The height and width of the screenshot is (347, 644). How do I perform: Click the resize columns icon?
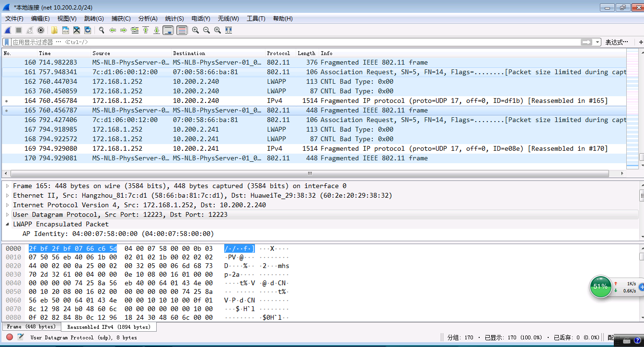[x=229, y=30]
